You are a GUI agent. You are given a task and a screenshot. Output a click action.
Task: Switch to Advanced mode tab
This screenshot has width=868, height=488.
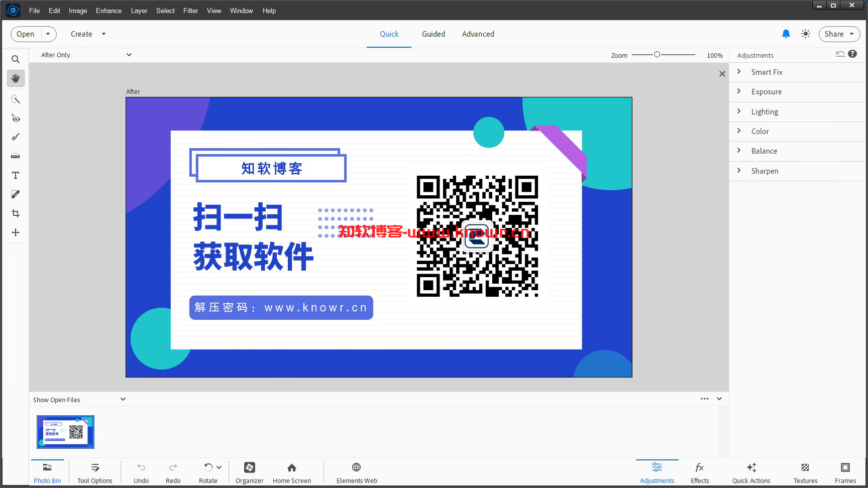[x=478, y=34]
